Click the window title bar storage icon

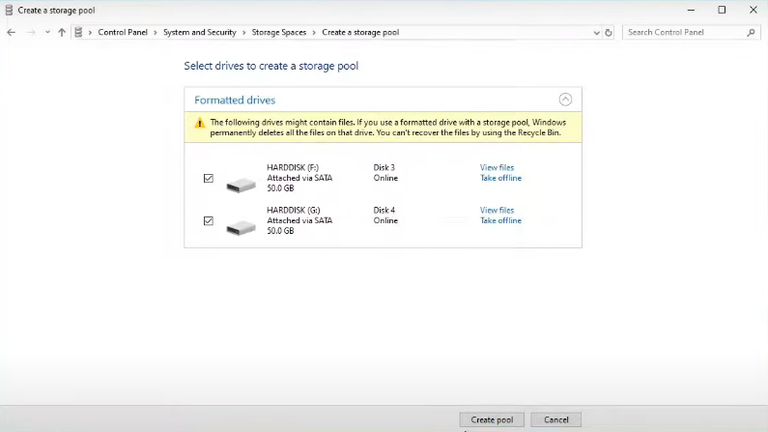pos(9,10)
